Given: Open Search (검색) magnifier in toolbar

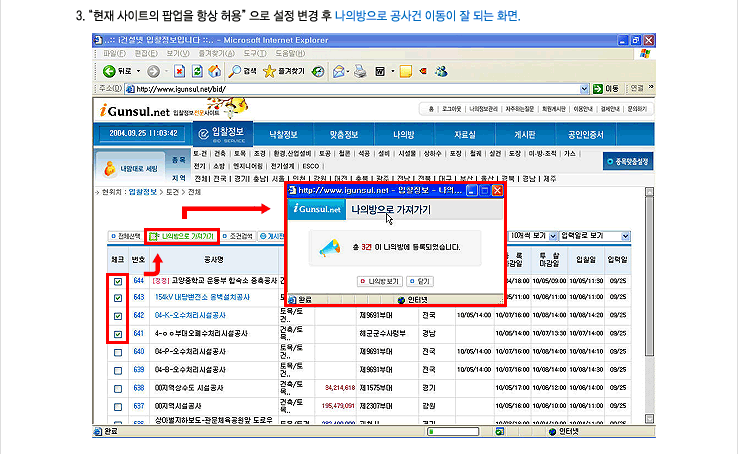Looking at the screenshot, I should (x=234, y=72).
